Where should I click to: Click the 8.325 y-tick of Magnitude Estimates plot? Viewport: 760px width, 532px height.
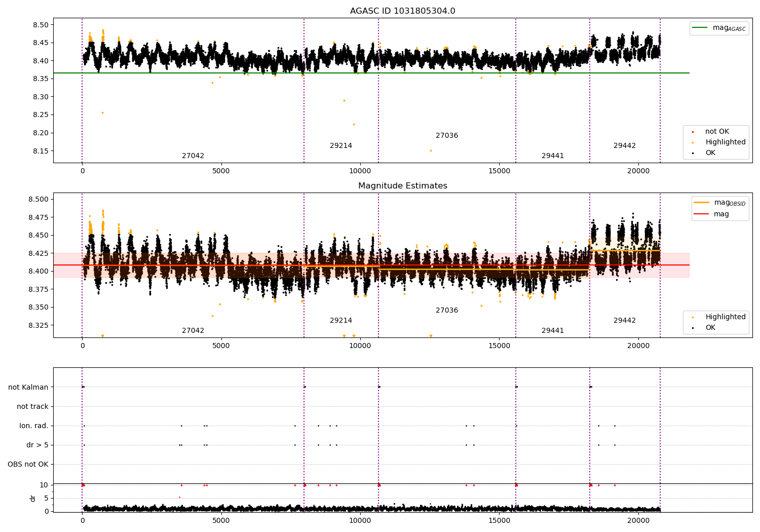(x=38, y=325)
